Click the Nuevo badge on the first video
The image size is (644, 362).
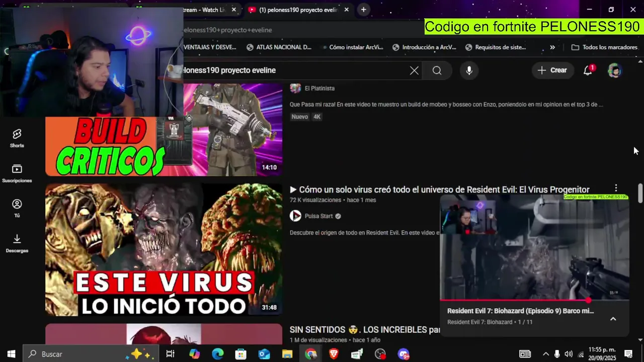pos(299,117)
